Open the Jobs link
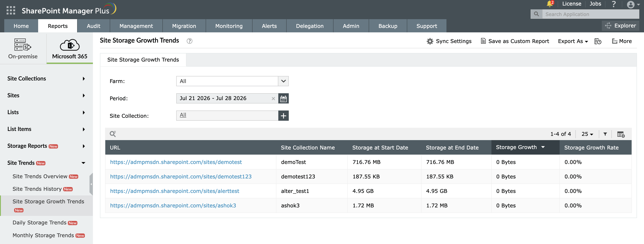644x244 pixels. pos(595,4)
